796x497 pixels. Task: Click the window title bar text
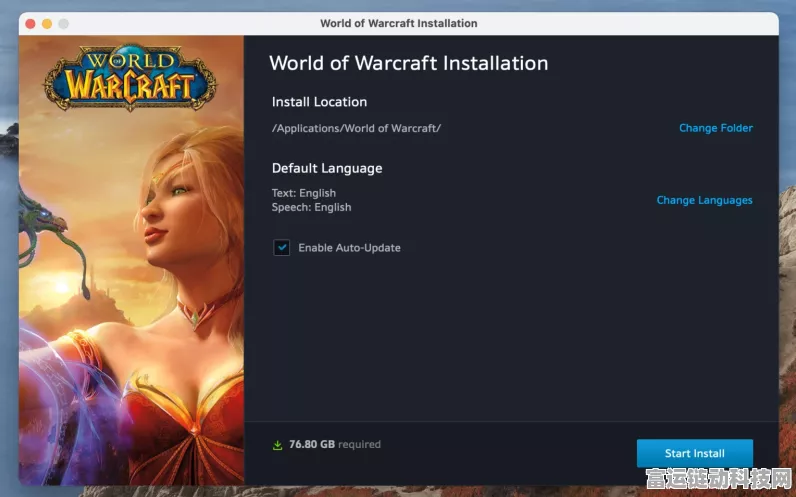(399, 23)
